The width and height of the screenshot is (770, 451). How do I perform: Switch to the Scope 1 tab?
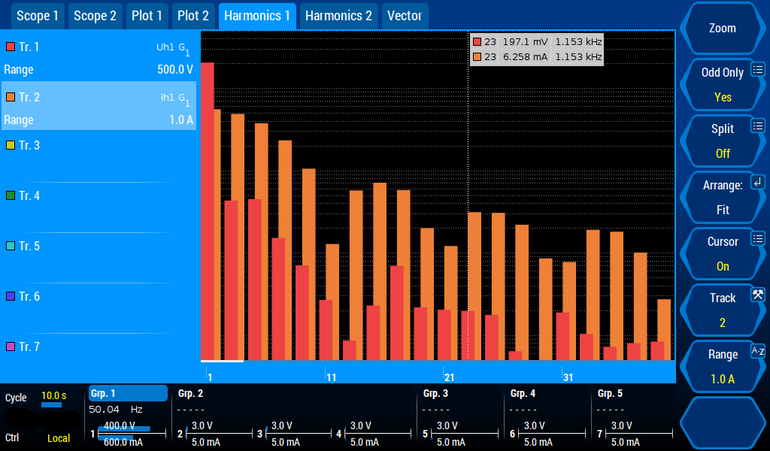coord(37,16)
